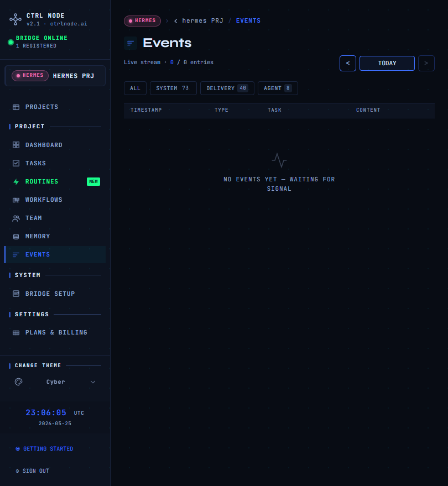Viewport: 448px width, 486px height.
Task: Select the DELIVERY 40 filter tab
Action: pos(227,88)
